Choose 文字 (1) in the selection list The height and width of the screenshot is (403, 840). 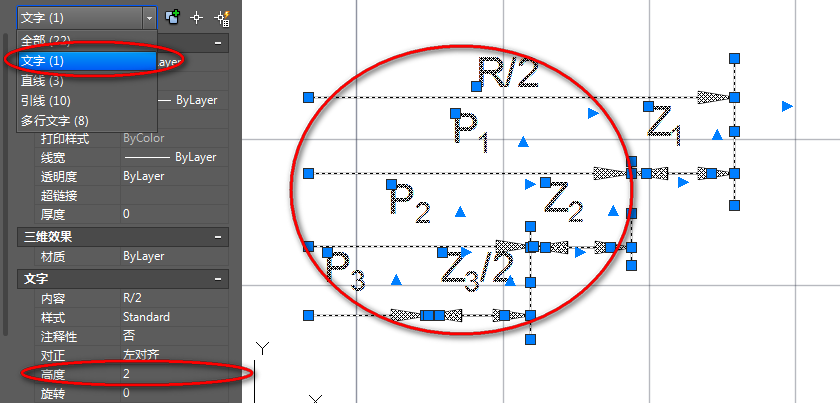coord(87,61)
